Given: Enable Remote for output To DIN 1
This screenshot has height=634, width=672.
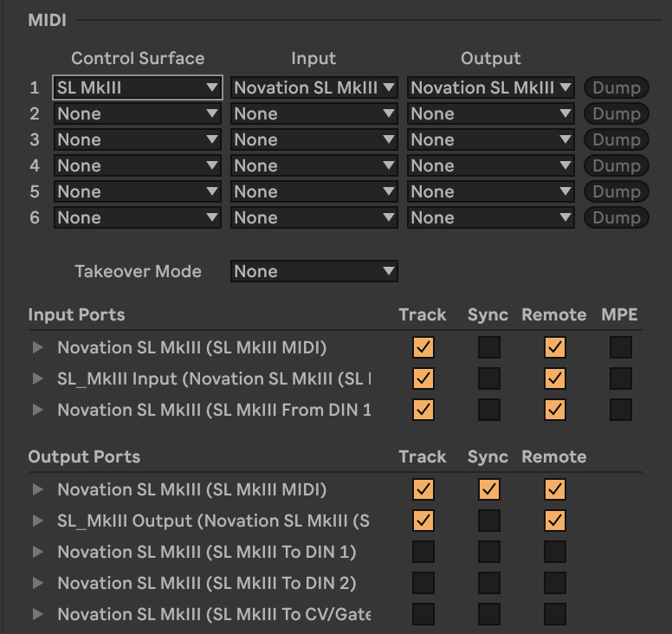Looking at the screenshot, I should 555,552.
